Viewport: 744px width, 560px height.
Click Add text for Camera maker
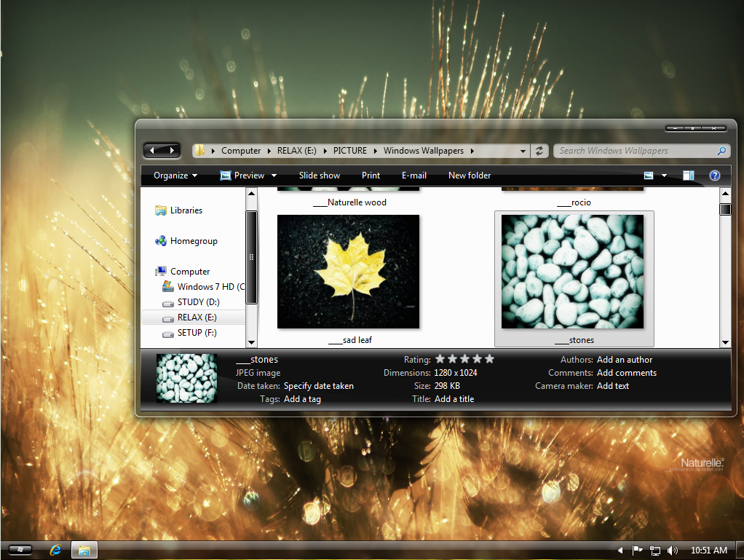612,386
